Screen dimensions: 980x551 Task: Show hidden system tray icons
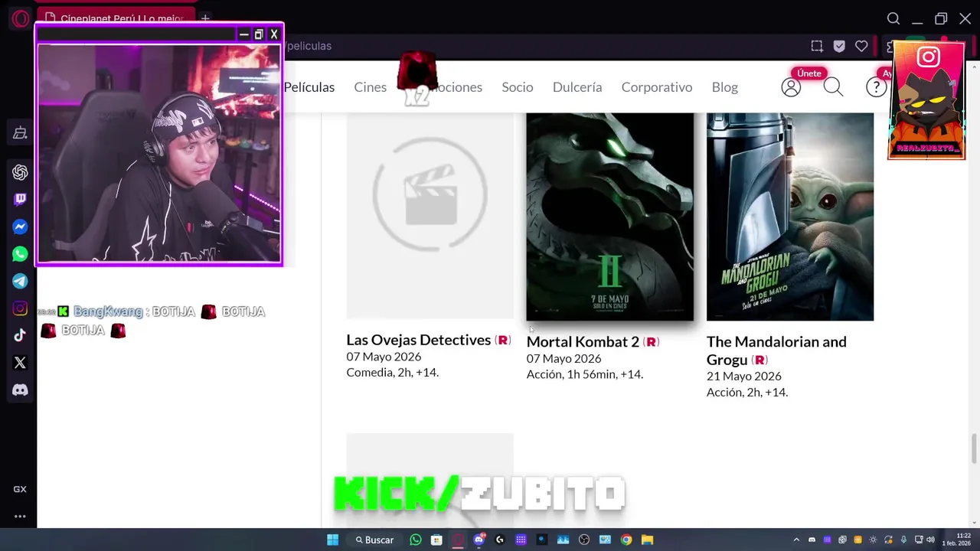[796, 540]
